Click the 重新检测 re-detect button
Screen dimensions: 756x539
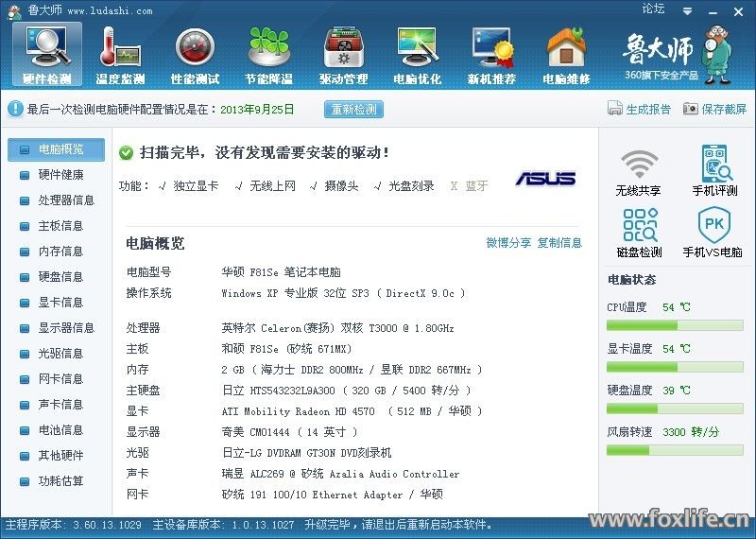(x=353, y=109)
